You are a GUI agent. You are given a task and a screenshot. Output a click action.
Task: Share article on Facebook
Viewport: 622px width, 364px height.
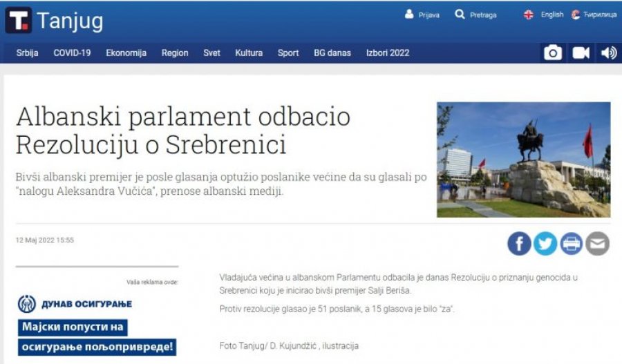click(x=519, y=243)
